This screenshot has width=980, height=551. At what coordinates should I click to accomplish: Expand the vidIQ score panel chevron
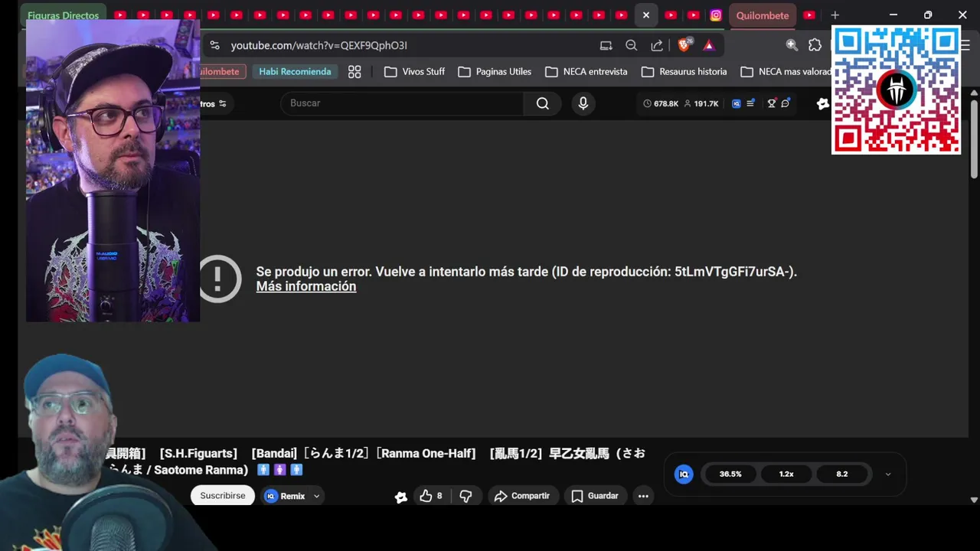(x=888, y=474)
